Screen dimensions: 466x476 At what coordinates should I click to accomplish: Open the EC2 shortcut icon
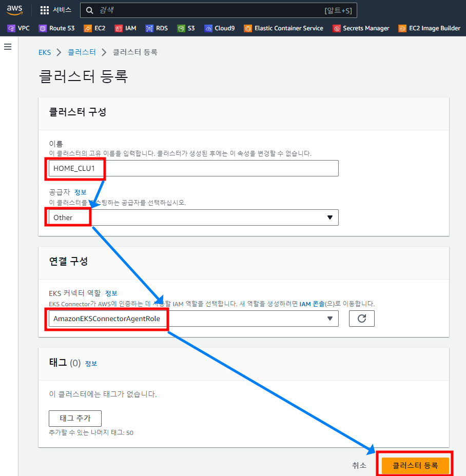click(88, 29)
